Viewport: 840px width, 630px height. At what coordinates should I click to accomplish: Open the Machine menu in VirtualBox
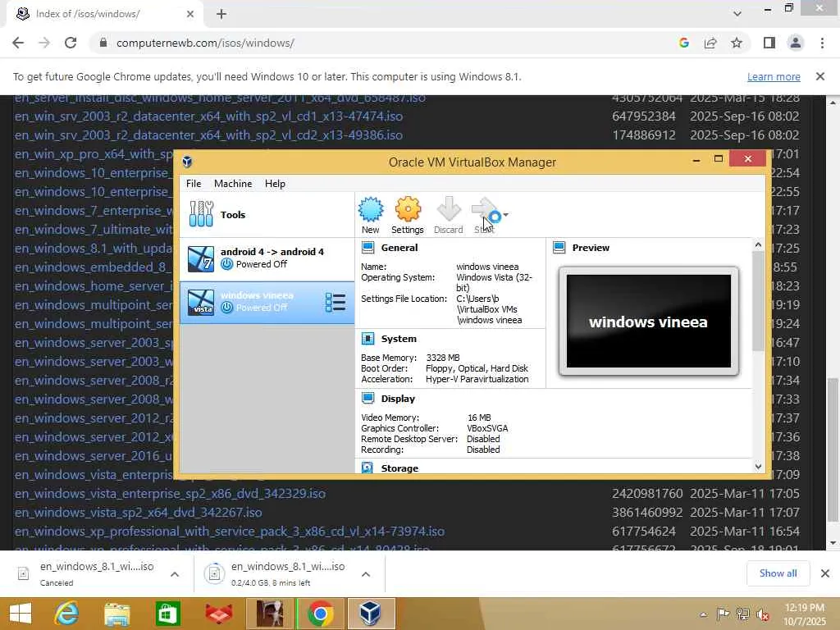(x=233, y=184)
